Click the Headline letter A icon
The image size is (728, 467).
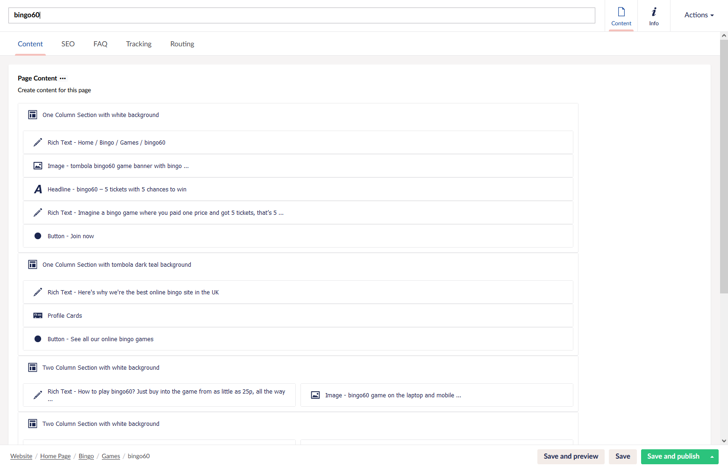point(38,189)
